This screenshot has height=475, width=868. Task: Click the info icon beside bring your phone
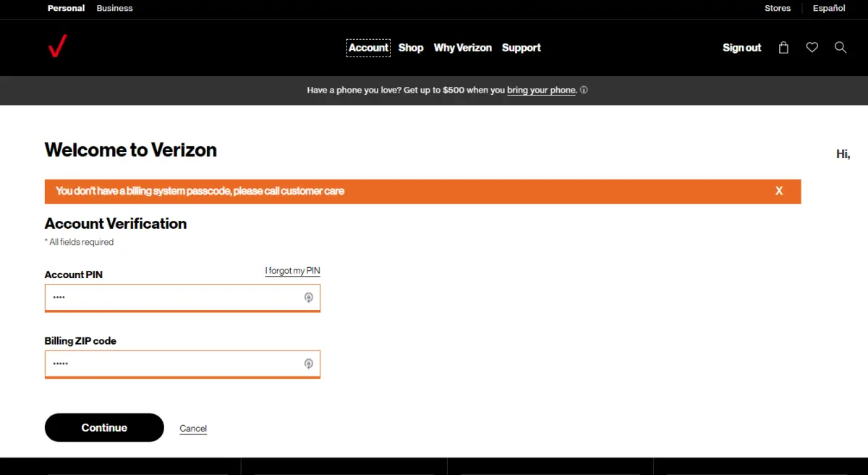pos(584,91)
